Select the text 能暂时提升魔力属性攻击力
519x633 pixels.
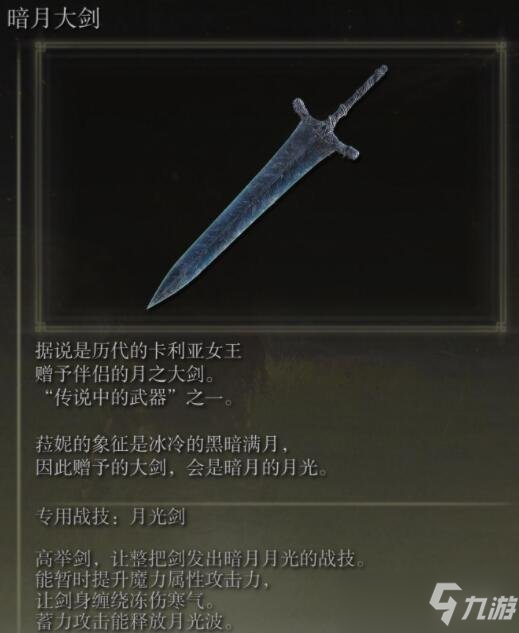[153, 580]
